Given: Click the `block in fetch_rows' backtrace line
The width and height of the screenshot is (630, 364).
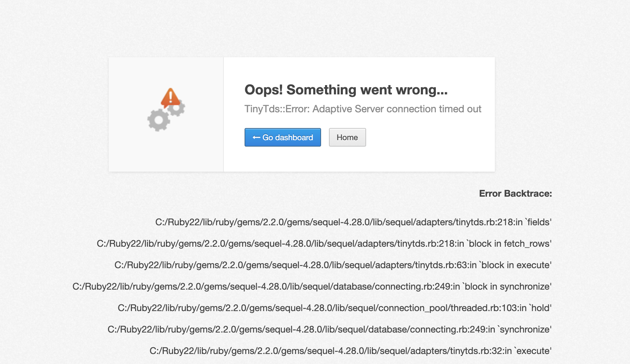Looking at the screenshot, I should tap(324, 244).
